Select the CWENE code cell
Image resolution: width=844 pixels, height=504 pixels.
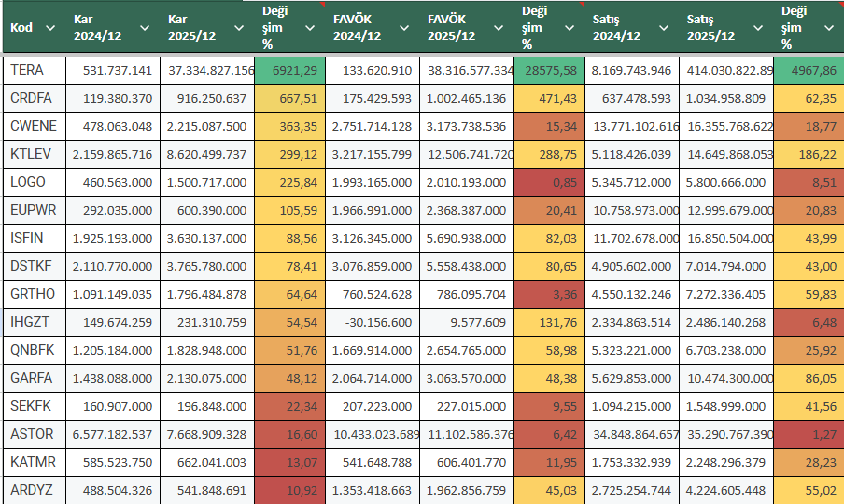pos(35,126)
